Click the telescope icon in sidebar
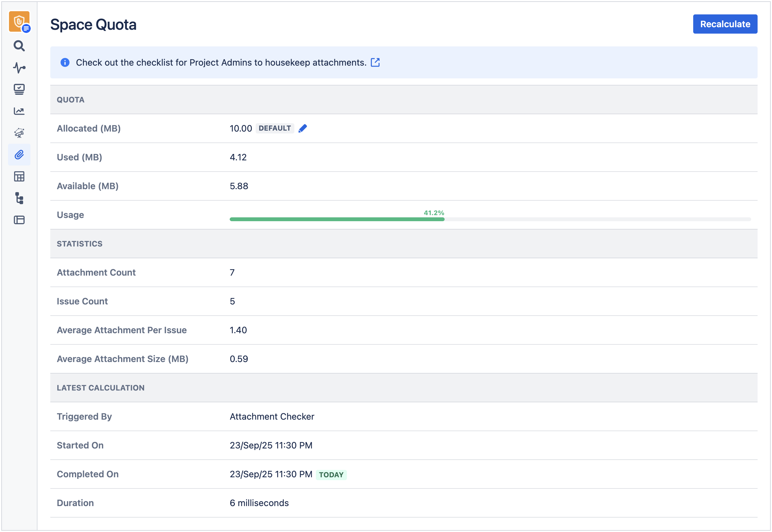The height and width of the screenshot is (532, 772). pyautogui.click(x=19, y=133)
